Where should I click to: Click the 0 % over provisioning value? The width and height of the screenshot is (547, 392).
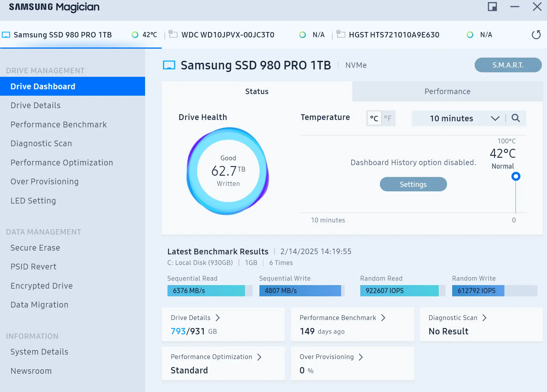306,371
